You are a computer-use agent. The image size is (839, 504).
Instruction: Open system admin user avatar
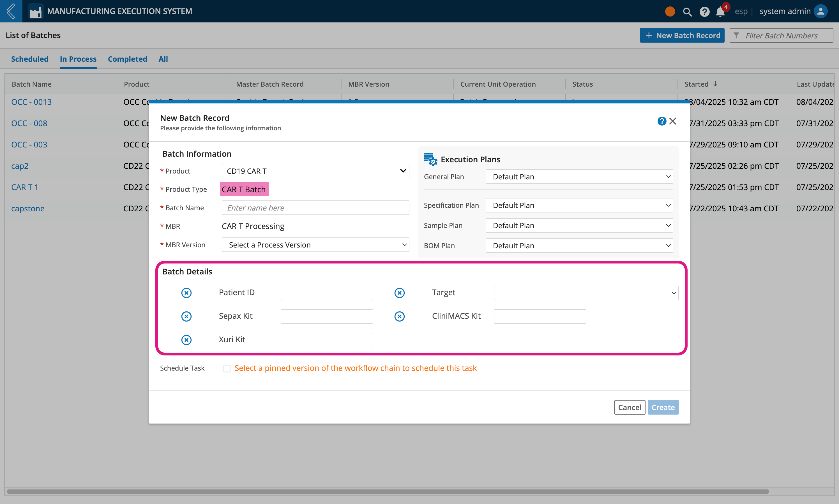pos(821,11)
